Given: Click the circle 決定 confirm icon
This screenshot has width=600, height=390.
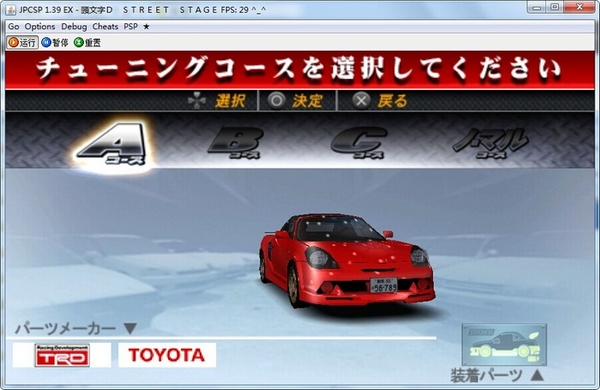Looking at the screenshot, I should (x=277, y=101).
